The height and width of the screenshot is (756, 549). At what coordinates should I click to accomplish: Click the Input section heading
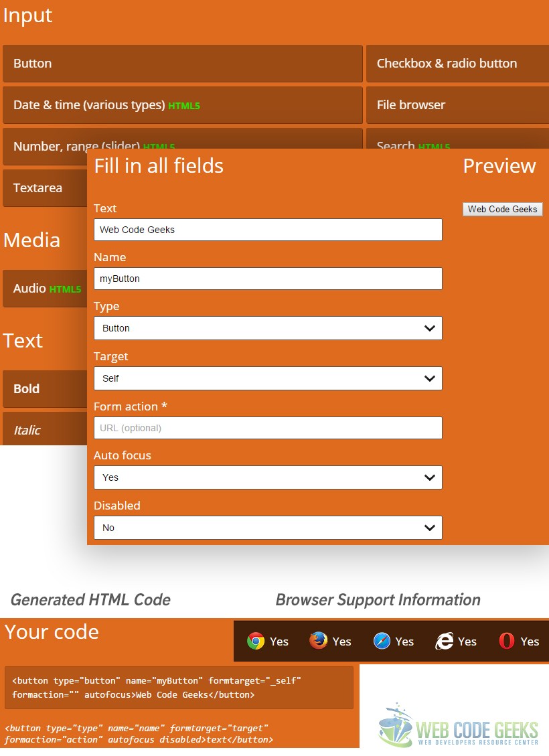coord(27,16)
